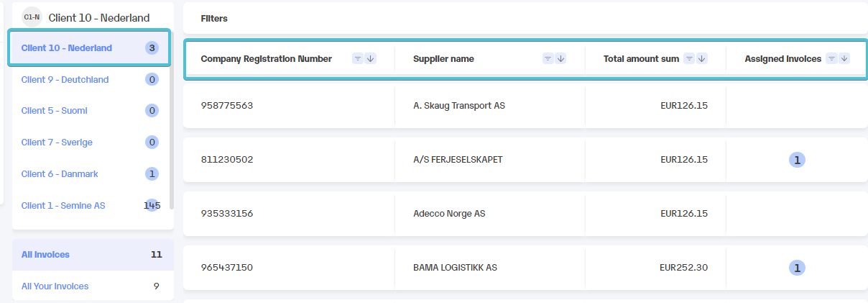Viewport: 868px width, 303px height.
Task: Sort Total amount sum with arrow icon
Action: [x=702, y=59]
